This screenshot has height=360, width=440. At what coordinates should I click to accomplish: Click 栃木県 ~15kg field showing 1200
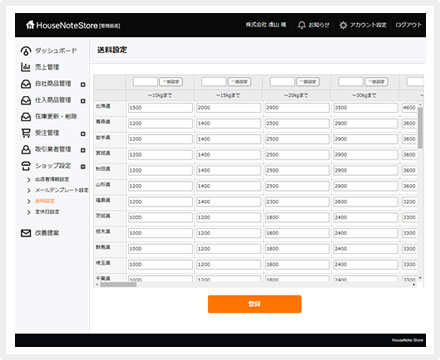point(229,233)
